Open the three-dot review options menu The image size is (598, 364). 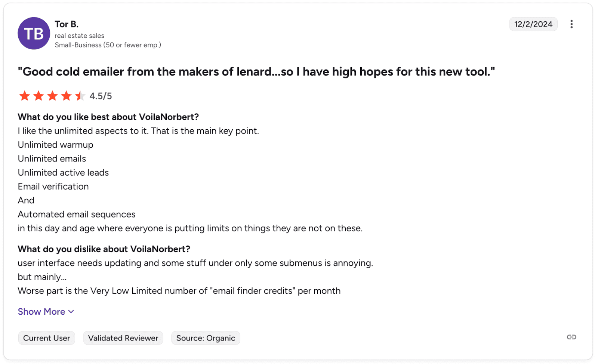pyautogui.click(x=571, y=24)
